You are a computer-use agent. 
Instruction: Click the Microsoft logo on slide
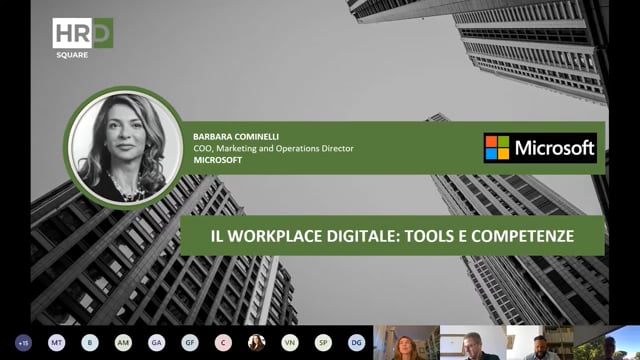tap(540, 148)
